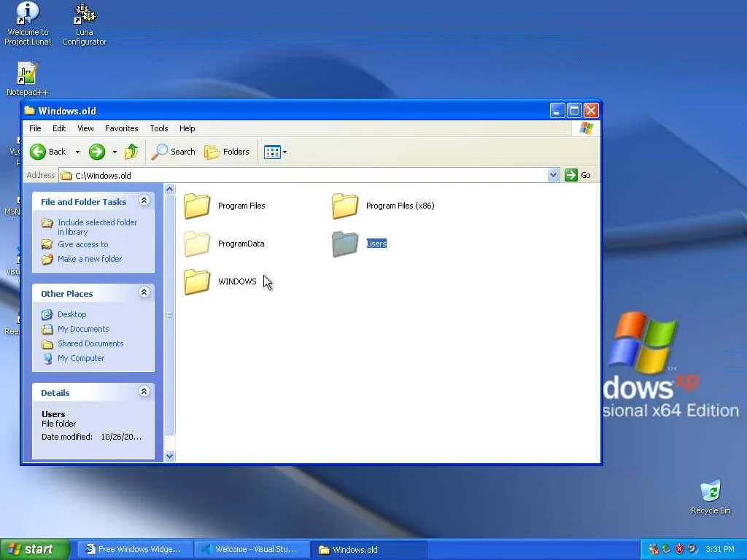Select the Users folder icon
Viewport: 747px width, 560px height.
[x=345, y=244]
